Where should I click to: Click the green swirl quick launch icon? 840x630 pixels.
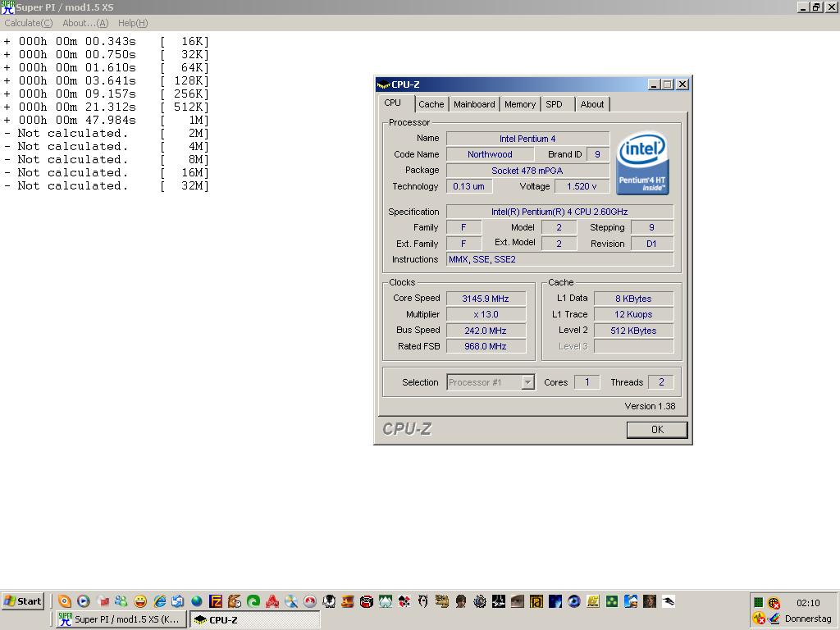click(x=253, y=601)
